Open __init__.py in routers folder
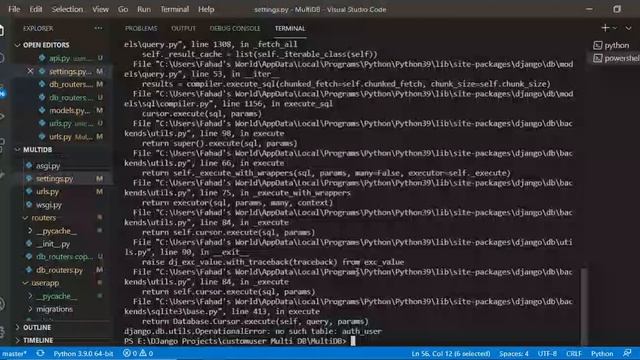This screenshot has width=640, height=360. [53, 244]
